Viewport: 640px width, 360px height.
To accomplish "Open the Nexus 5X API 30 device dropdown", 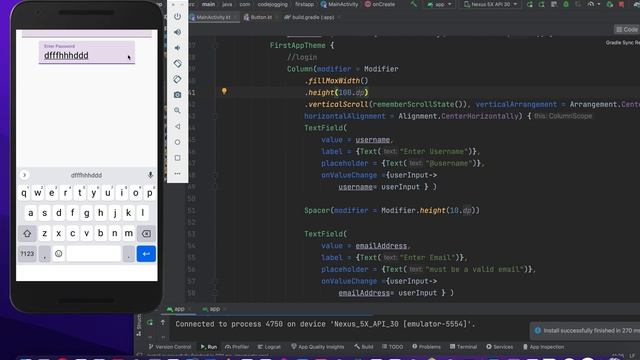I will 491,4.
